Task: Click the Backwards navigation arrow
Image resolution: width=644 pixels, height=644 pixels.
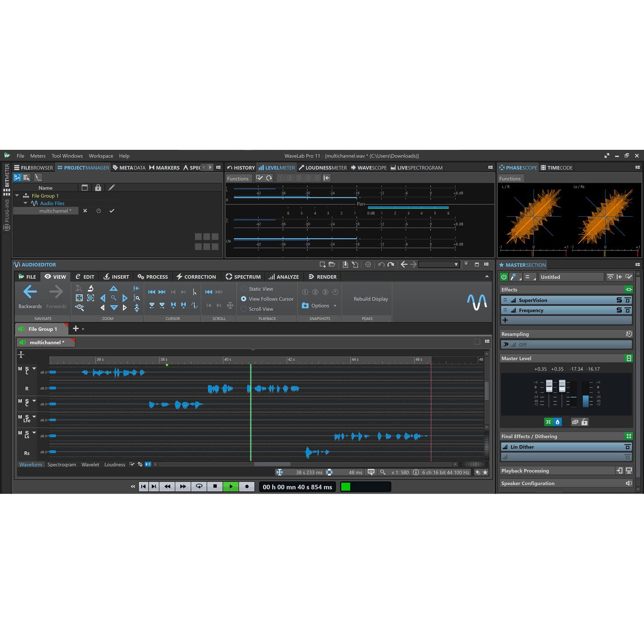Action: [x=30, y=292]
